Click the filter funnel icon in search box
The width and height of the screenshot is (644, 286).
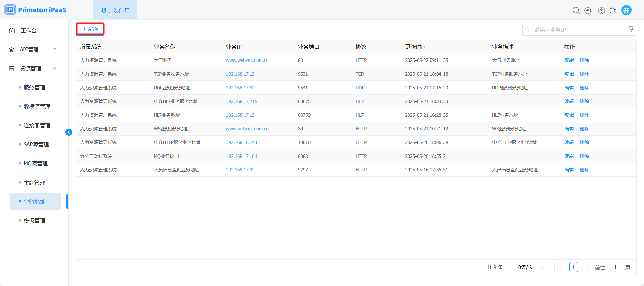tap(631, 29)
